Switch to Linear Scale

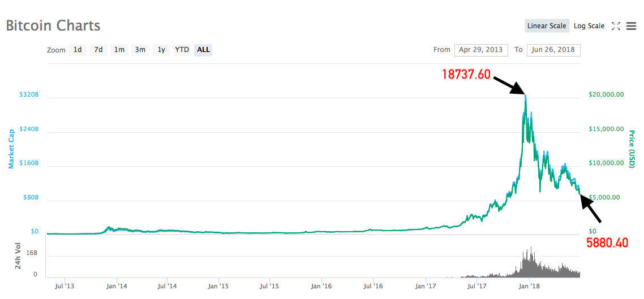[547, 26]
